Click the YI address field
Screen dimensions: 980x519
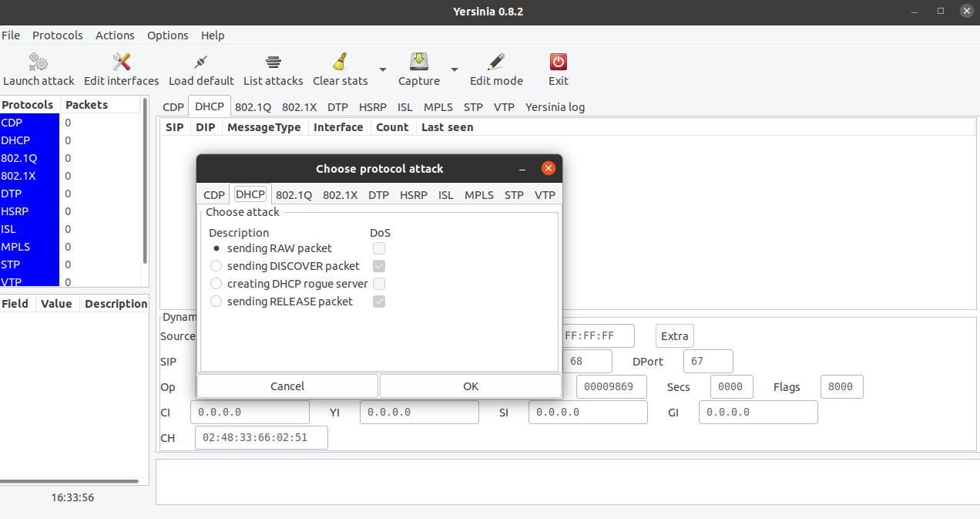419,413
